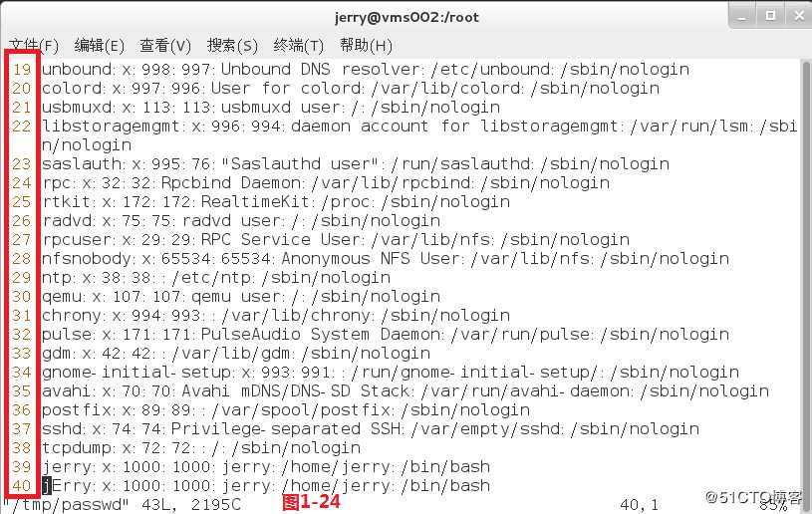Click the line starting with chrony

(276, 315)
